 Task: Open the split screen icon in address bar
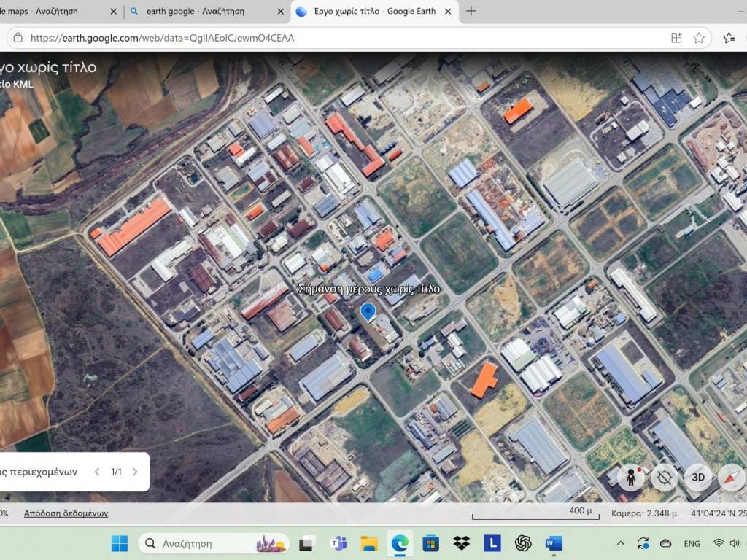point(676,38)
